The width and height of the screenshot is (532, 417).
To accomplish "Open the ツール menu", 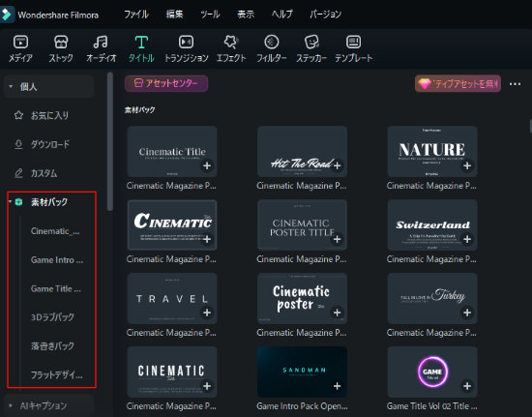I will coord(210,15).
